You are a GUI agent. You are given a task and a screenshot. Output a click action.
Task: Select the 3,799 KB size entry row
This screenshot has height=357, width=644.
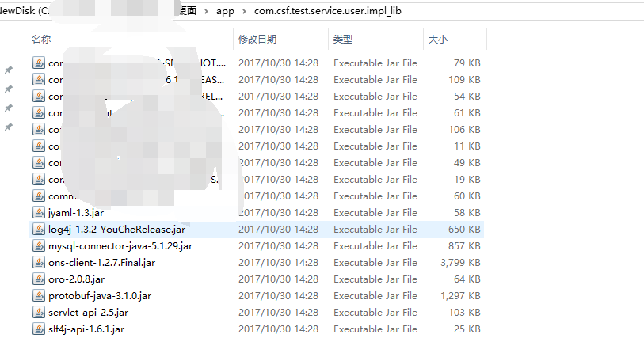click(257, 263)
